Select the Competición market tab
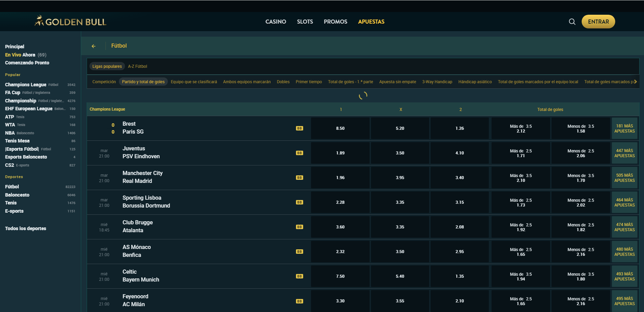Viewport: 644px width, 312px height. 104,82
